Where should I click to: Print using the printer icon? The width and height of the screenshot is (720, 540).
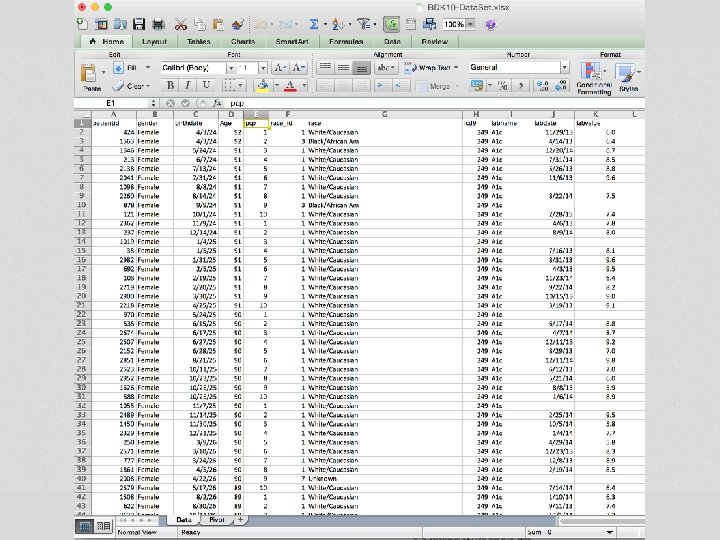(x=158, y=24)
